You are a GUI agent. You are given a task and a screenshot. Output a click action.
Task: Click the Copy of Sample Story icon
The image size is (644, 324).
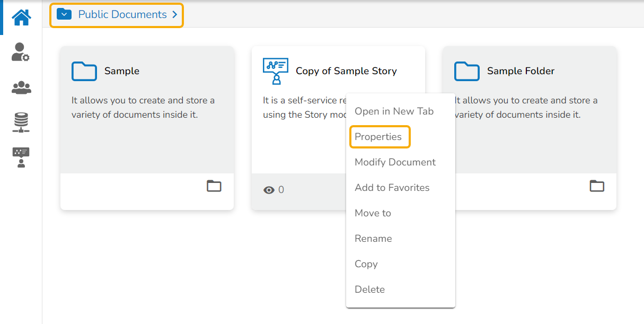[x=276, y=71]
